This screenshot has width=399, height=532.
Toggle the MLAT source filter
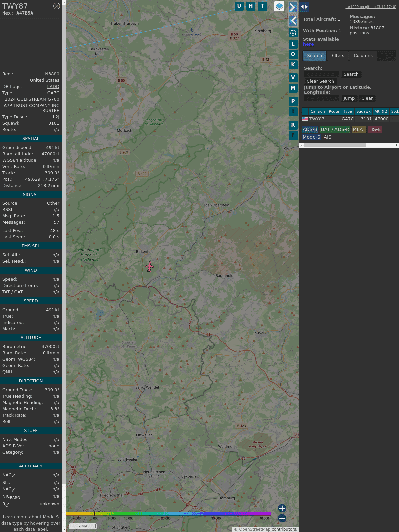pyautogui.click(x=359, y=129)
